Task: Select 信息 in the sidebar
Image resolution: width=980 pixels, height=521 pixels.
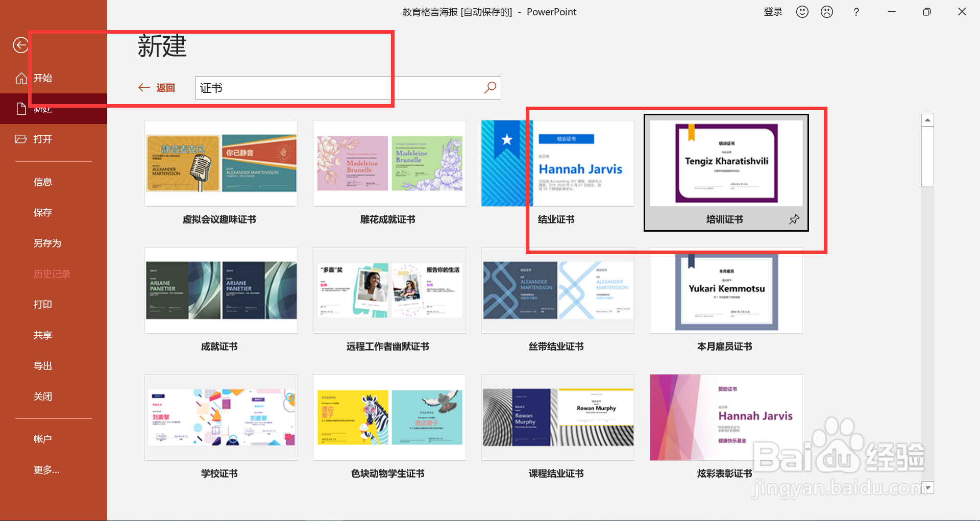Action: (43, 182)
